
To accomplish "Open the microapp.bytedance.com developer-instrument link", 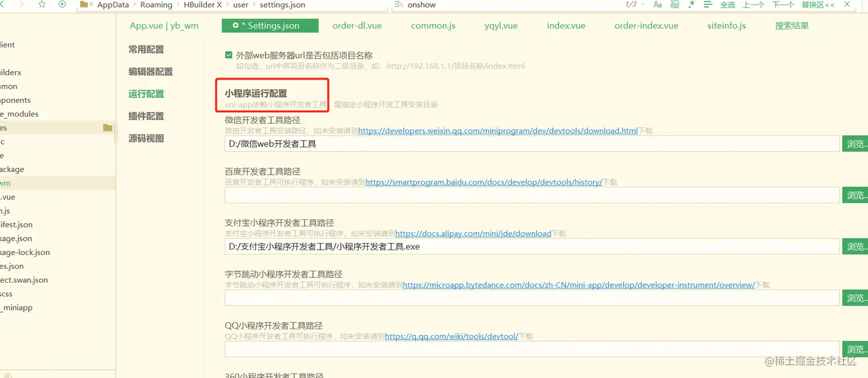I will 579,285.
